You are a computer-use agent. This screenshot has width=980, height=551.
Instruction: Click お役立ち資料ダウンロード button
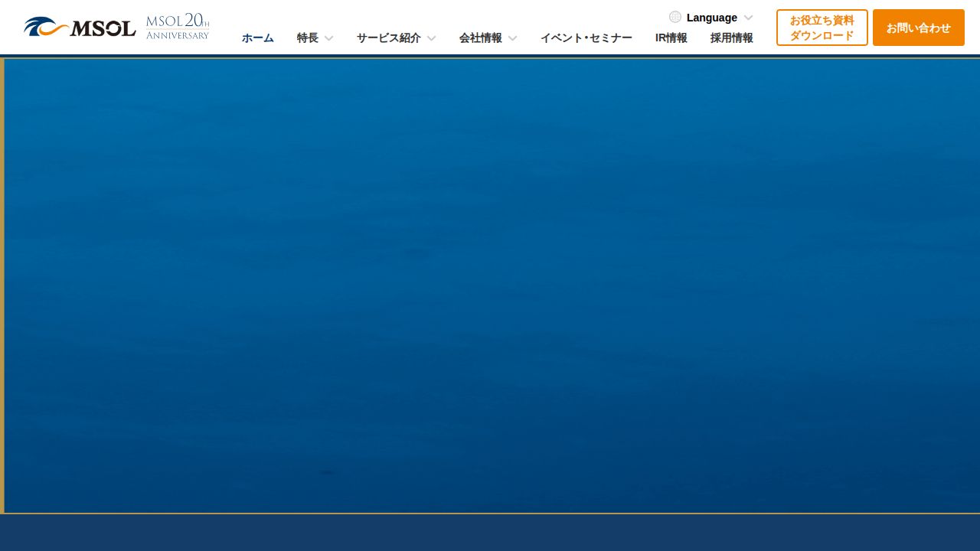tap(822, 28)
